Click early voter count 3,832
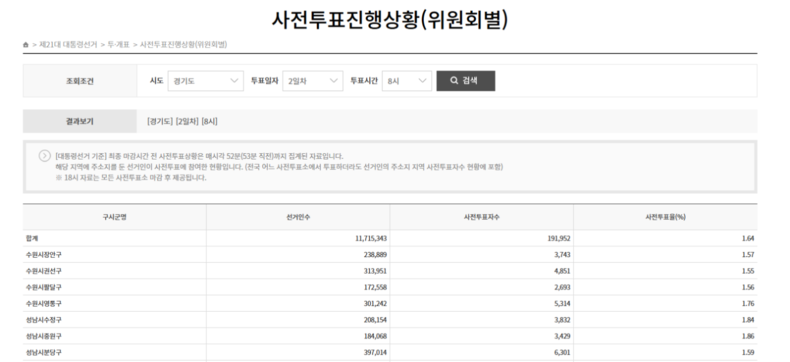 (562, 320)
